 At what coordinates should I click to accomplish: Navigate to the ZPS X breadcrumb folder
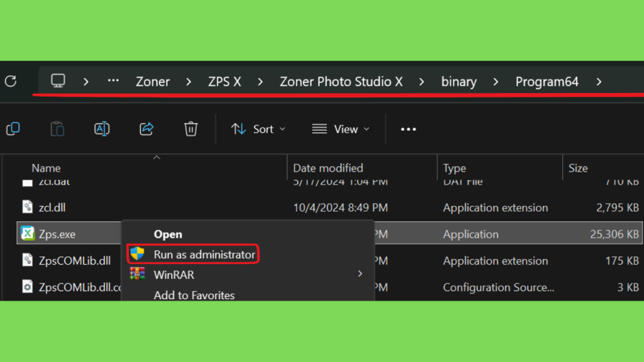point(225,82)
